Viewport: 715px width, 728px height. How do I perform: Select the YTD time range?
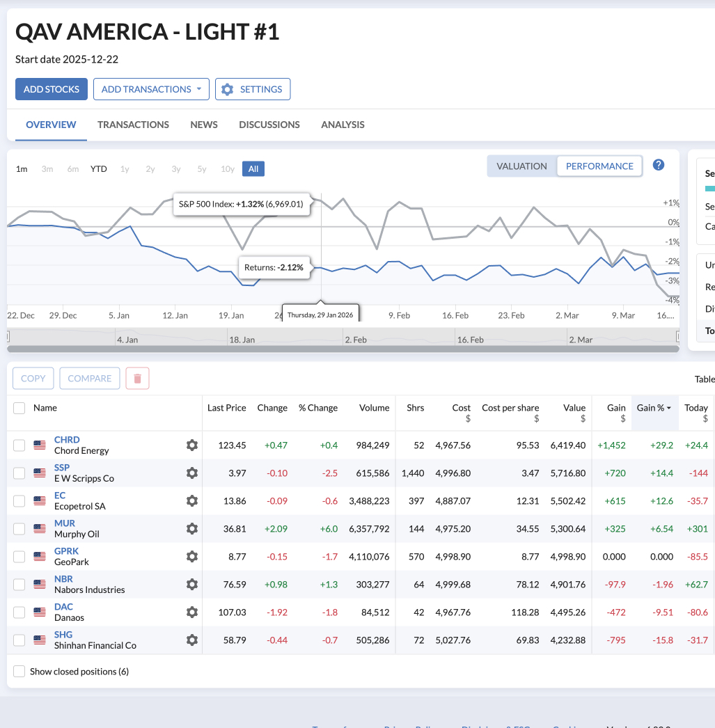click(99, 169)
